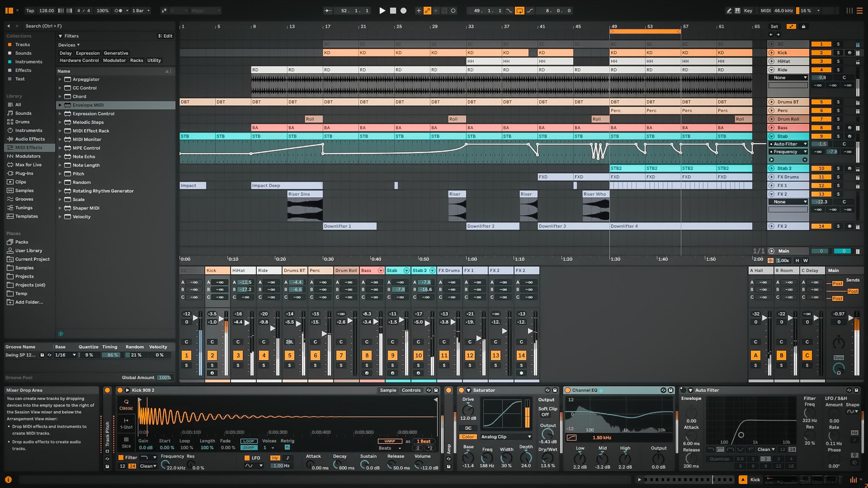This screenshot has height=488, width=868.
Task: Toggle the computer MIDI keyboard icon
Action: point(737,11)
